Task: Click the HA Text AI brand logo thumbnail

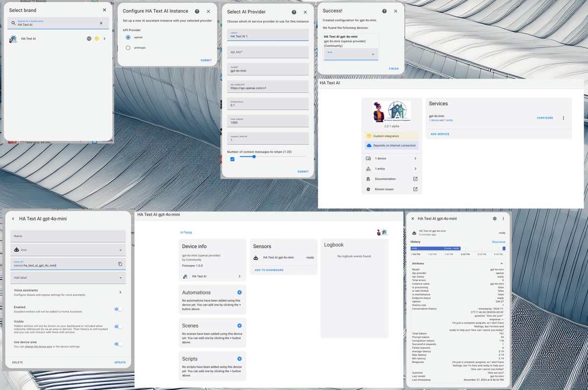Action: [13, 38]
